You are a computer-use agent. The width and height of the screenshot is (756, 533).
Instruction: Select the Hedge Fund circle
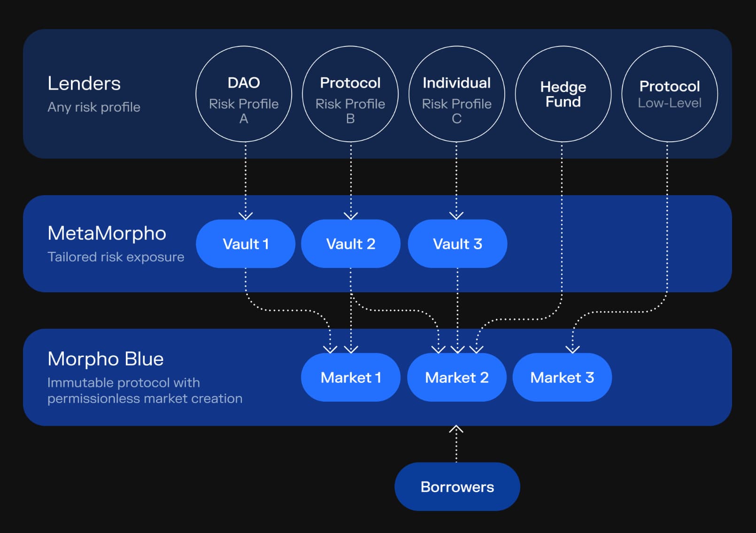pyautogui.click(x=563, y=94)
